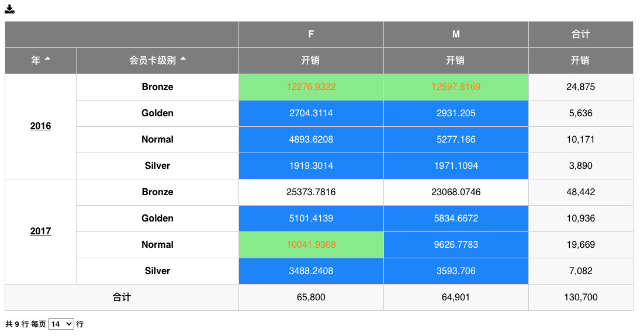Viewport: 644px width, 336px height.
Task: Select the F column header
Action: [x=311, y=34]
